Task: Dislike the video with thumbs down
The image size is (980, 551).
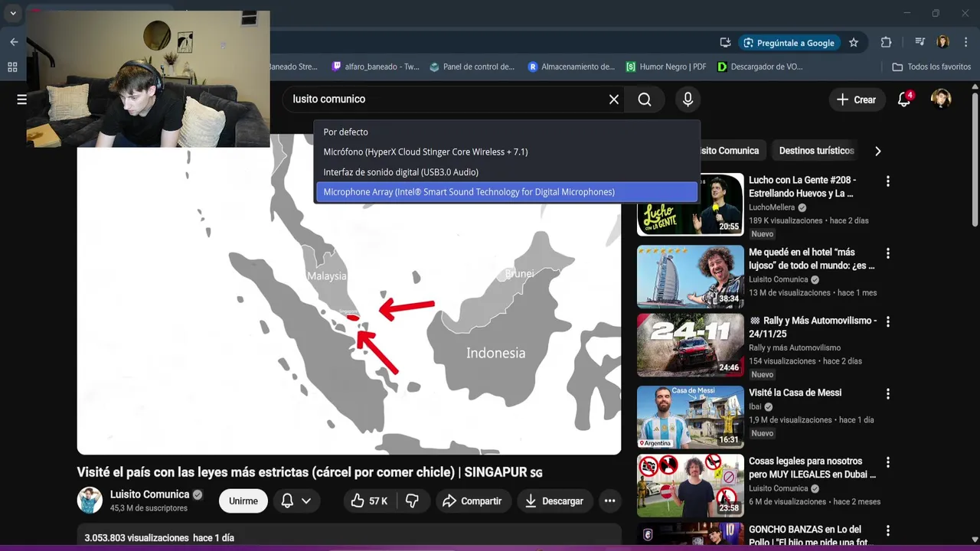Action: click(412, 501)
